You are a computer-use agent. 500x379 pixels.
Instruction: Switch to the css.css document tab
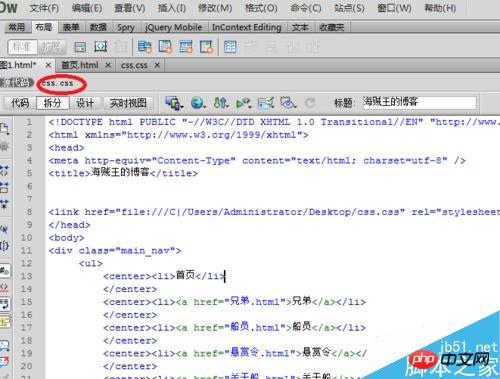pos(134,65)
